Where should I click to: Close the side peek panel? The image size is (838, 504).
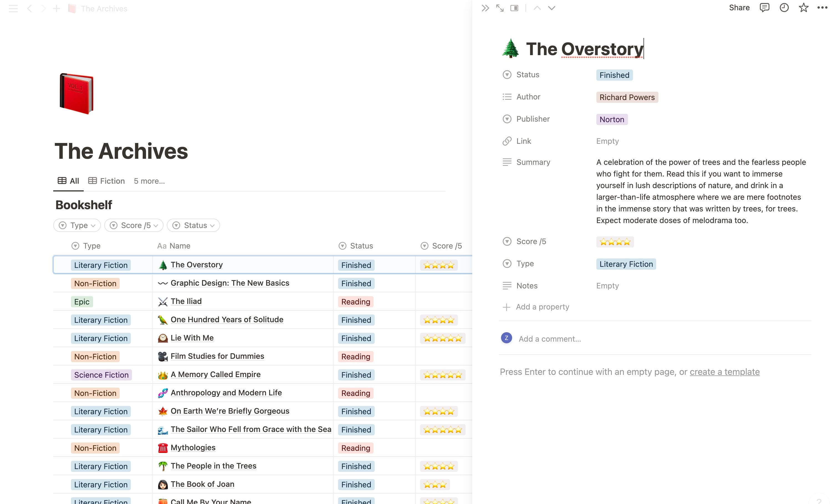(485, 8)
